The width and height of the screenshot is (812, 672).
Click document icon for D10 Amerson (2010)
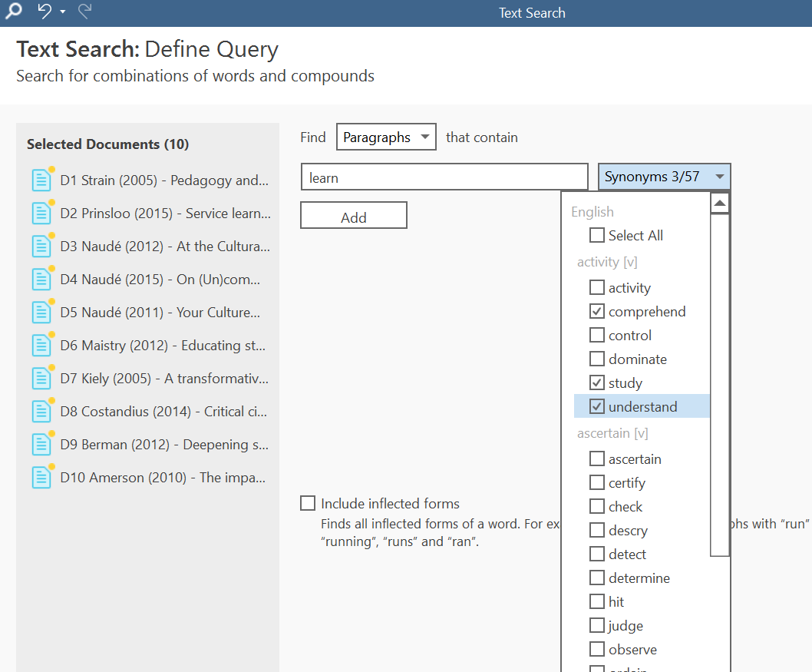41,478
